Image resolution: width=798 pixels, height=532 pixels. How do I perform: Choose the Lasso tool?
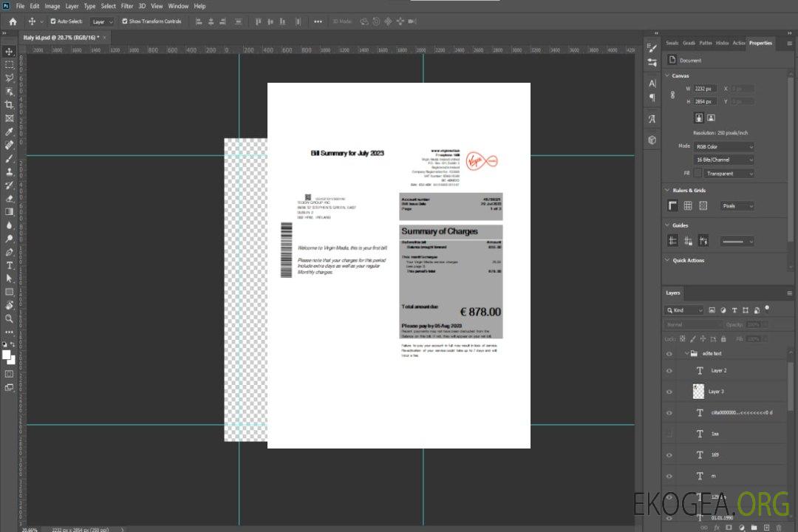pyautogui.click(x=10, y=78)
